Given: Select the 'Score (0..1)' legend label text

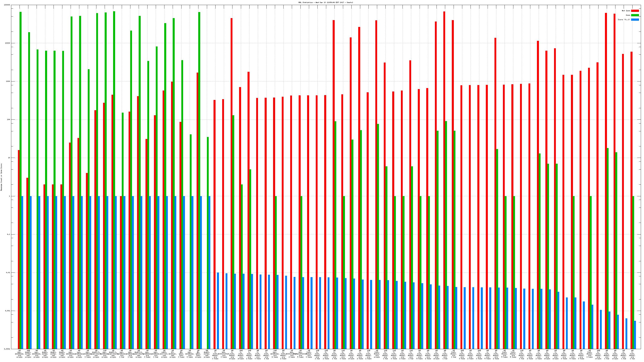Looking at the screenshot, I should coord(624,20).
